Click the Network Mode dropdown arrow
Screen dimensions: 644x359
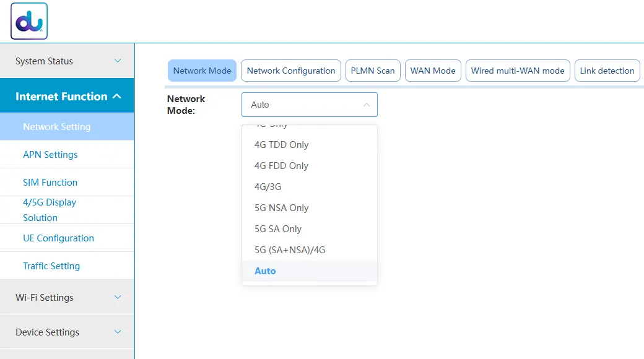tap(366, 105)
